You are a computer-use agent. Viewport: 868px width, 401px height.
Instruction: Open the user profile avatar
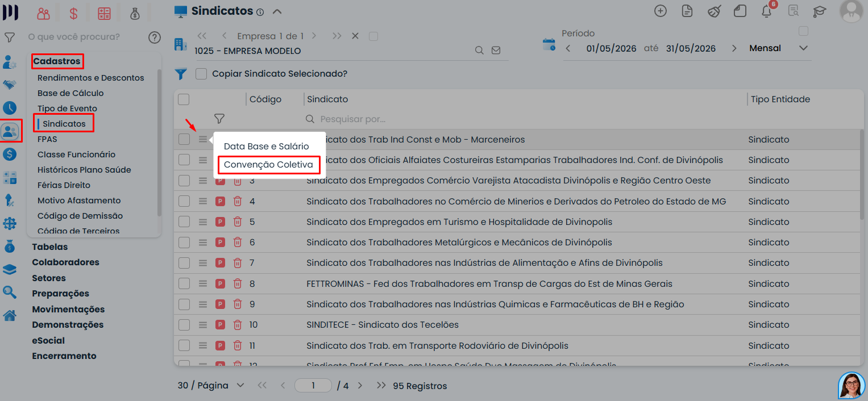pyautogui.click(x=851, y=12)
